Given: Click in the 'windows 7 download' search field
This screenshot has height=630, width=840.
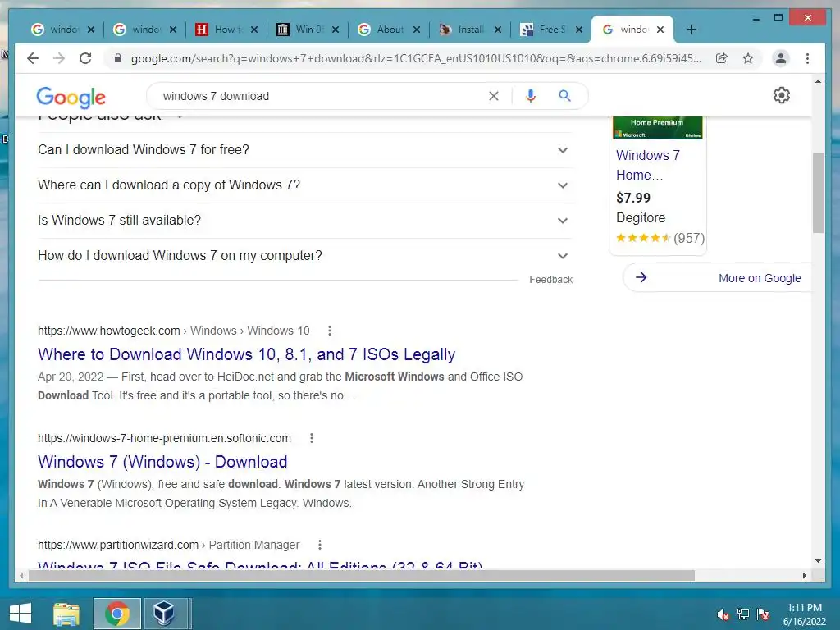Looking at the screenshot, I should (322, 96).
